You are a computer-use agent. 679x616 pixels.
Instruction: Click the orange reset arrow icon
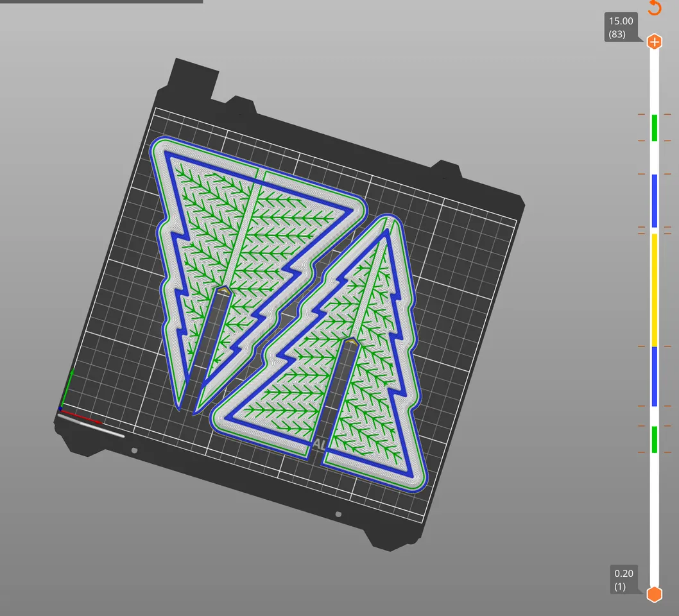pos(654,8)
